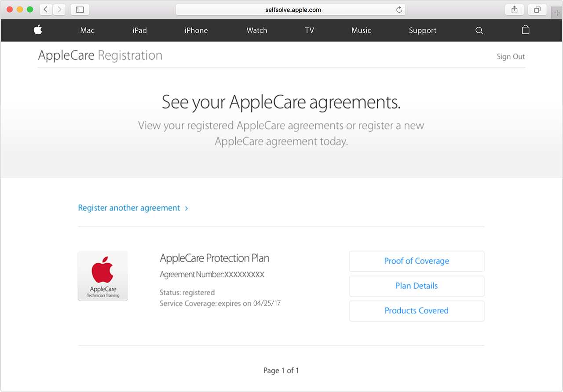Sign out of AppleCare Registration
This screenshot has width=563, height=392.
[x=510, y=56]
